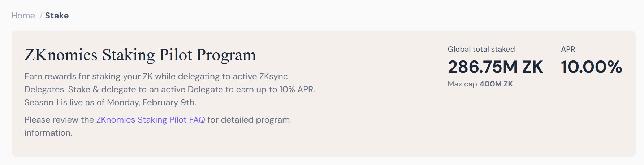Select the 10.00% APR value
Image resolution: width=644 pixels, height=165 pixels.
[x=591, y=67]
